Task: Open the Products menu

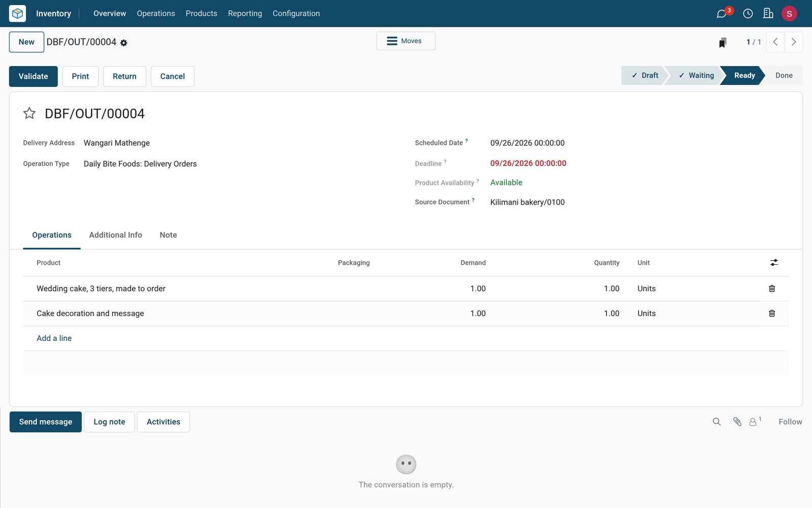Action: 201,14
